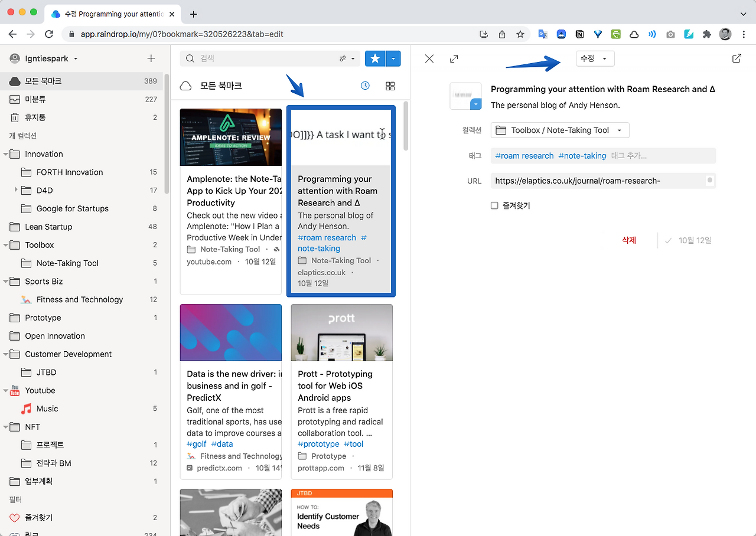Open the Amplenote Review video thumbnail
The width and height of the screenshot is (756, 536).
pyautogui.click(x=231, y=137)
